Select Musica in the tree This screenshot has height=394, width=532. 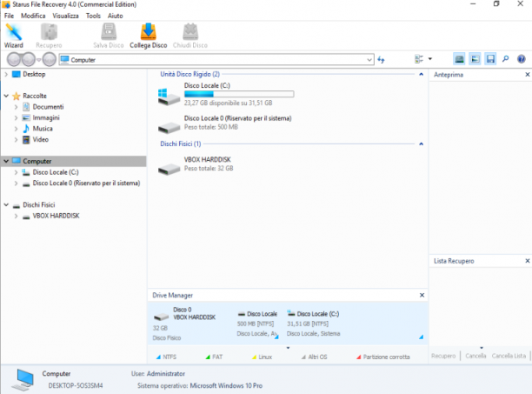[x=43, y=129]
